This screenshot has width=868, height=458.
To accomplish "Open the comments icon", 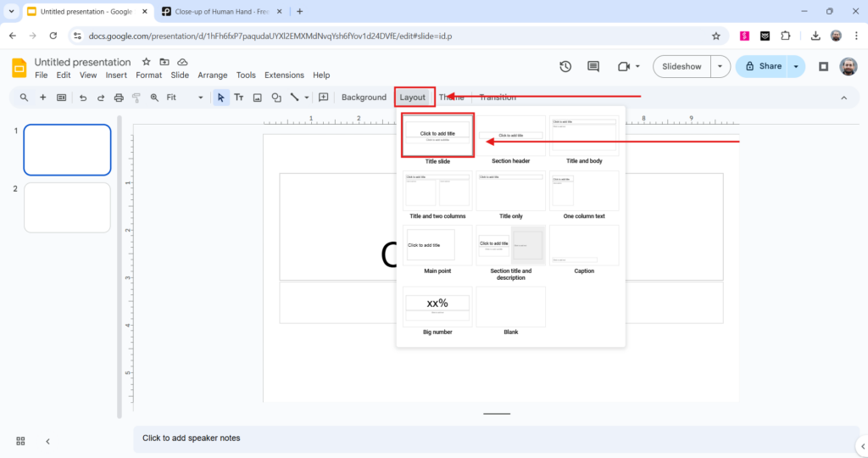I will coord(593,66).
